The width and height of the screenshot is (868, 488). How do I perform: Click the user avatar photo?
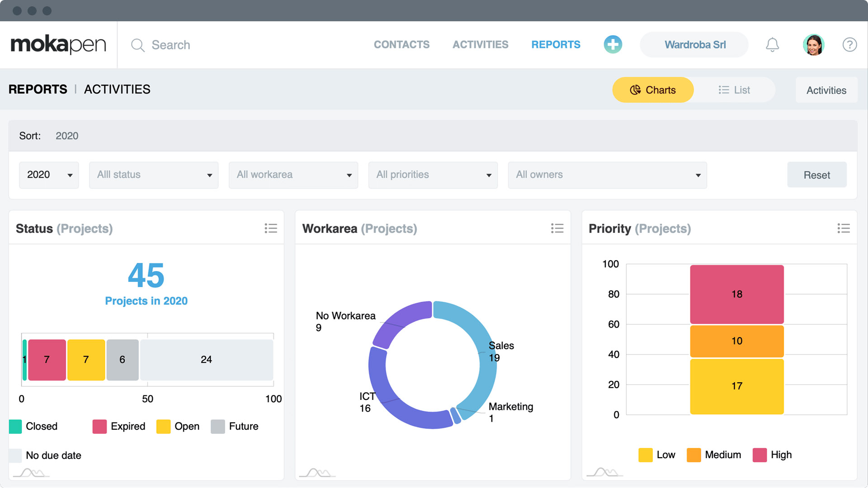pyautogui.click(x=814, y=45)
